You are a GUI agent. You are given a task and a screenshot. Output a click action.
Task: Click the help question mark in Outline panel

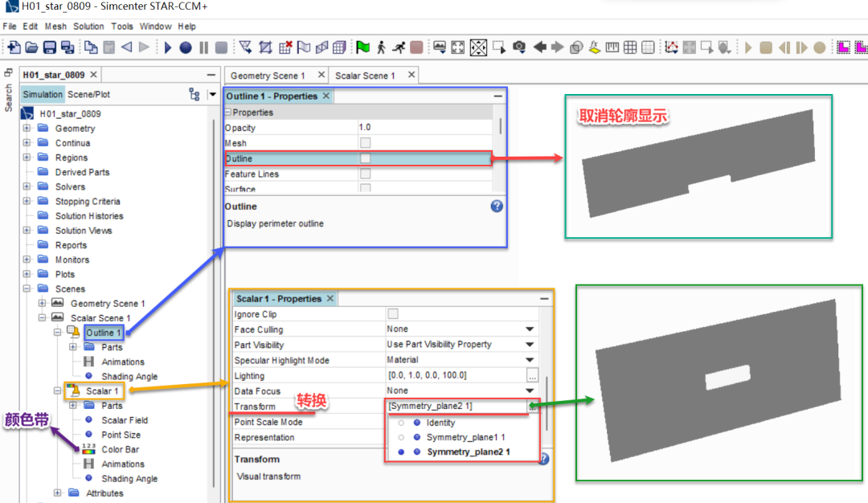[497, 207]
